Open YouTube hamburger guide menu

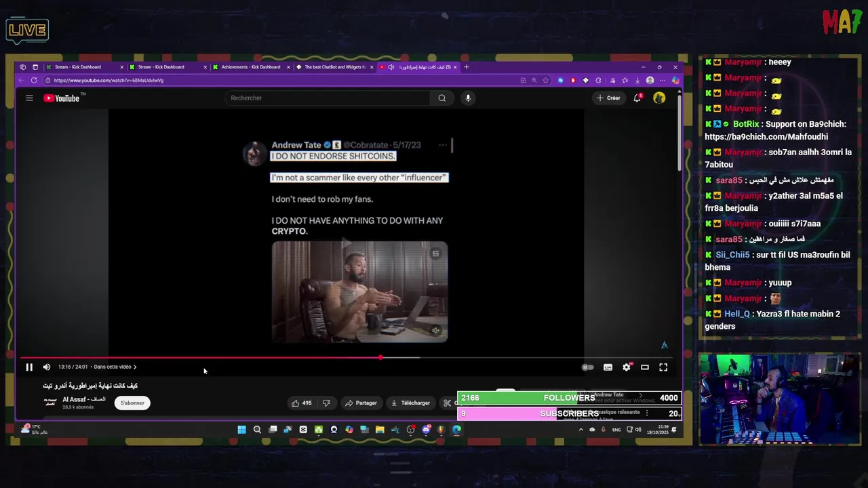29,98
